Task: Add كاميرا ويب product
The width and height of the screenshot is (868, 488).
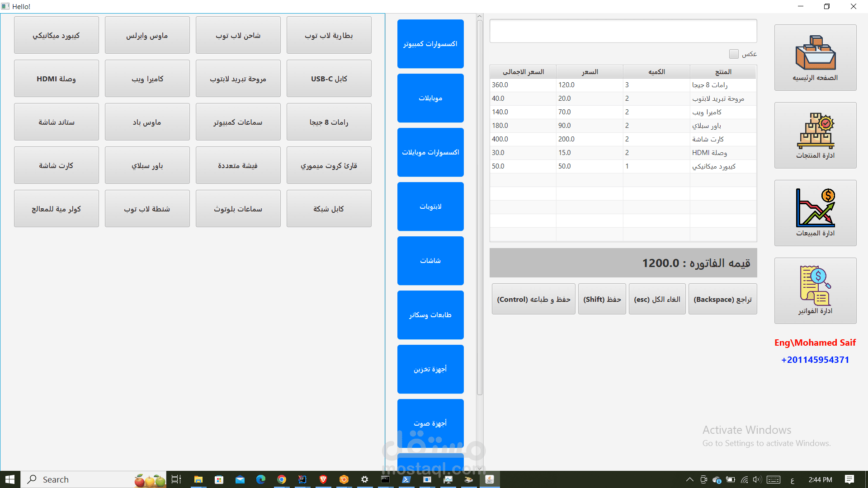Action: tap(147, 79)
